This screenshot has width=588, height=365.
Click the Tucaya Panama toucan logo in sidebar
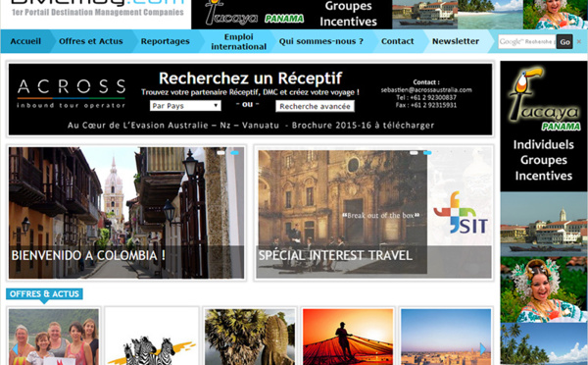[x=544, y=98]
